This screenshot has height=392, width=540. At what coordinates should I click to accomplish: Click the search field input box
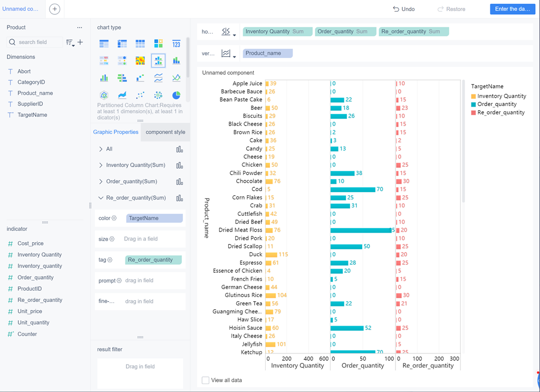pos(35,42)
